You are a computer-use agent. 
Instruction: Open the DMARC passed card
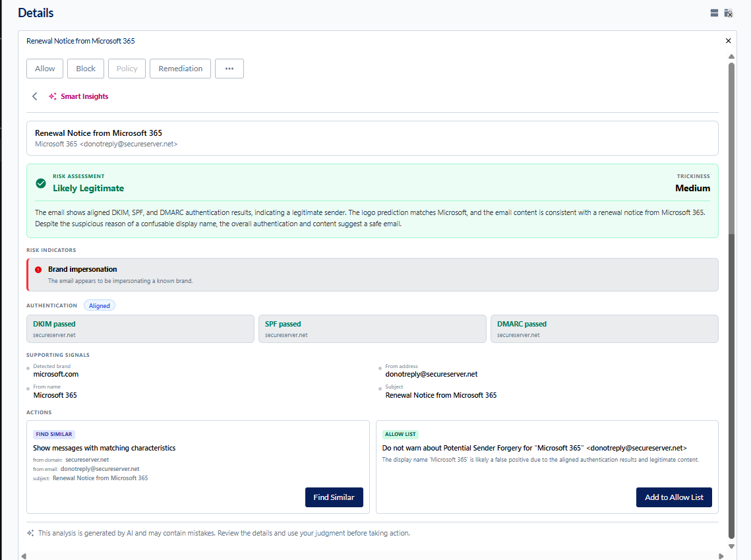point(605,328)
